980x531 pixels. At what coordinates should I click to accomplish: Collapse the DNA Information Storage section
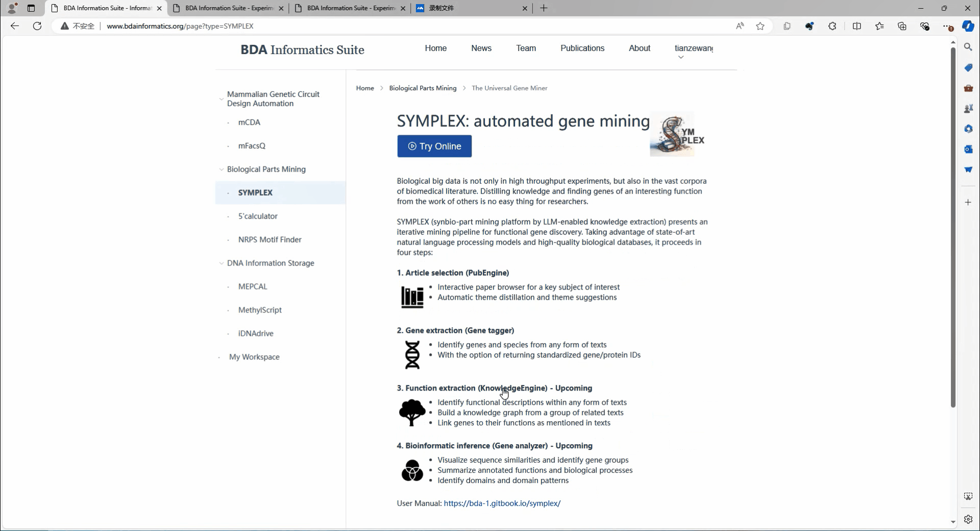pyautogui.click(x=221, y=263)
